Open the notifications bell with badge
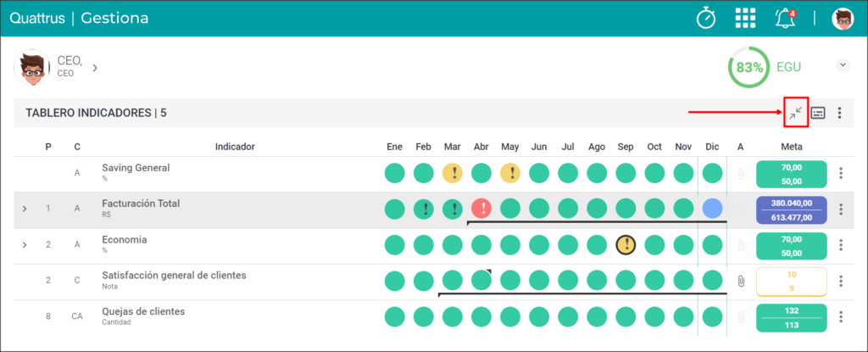Screen dimensions: 868x352 [x=785, y=19]
